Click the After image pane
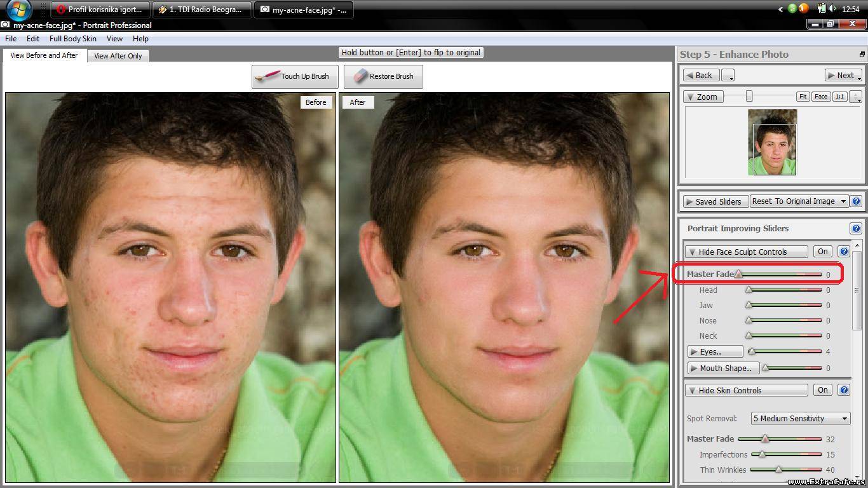This screenshot has height=488, width=868. (505, 288)
